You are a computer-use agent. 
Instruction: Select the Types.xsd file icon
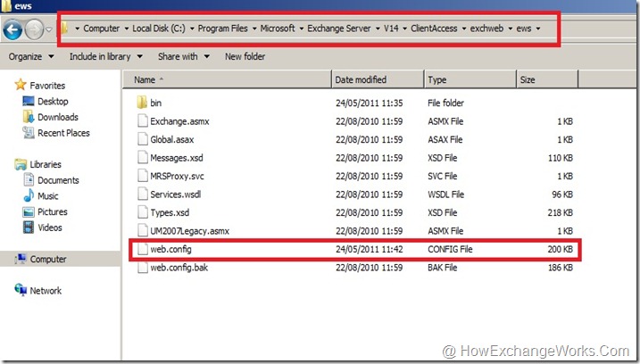(143, 212)
